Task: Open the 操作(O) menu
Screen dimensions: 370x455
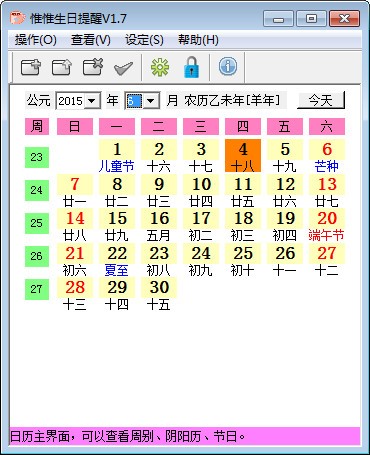Action: click(x=36, y=40)
